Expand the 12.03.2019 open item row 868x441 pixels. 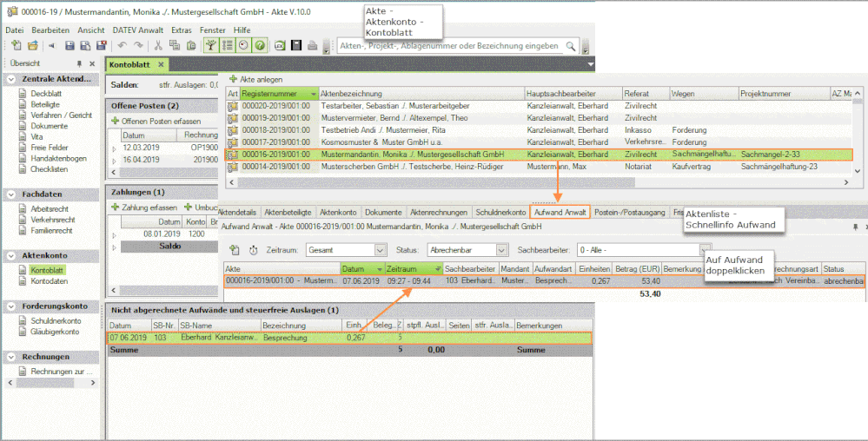click(x=114, y=148)
